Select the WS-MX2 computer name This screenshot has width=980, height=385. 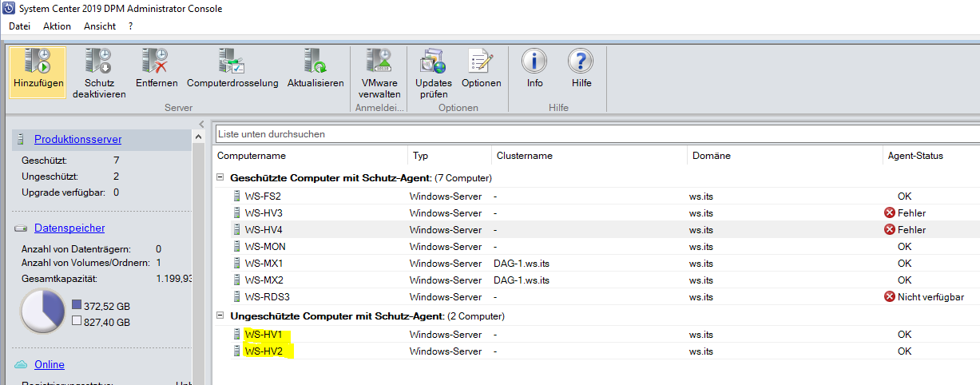(264, 280)
